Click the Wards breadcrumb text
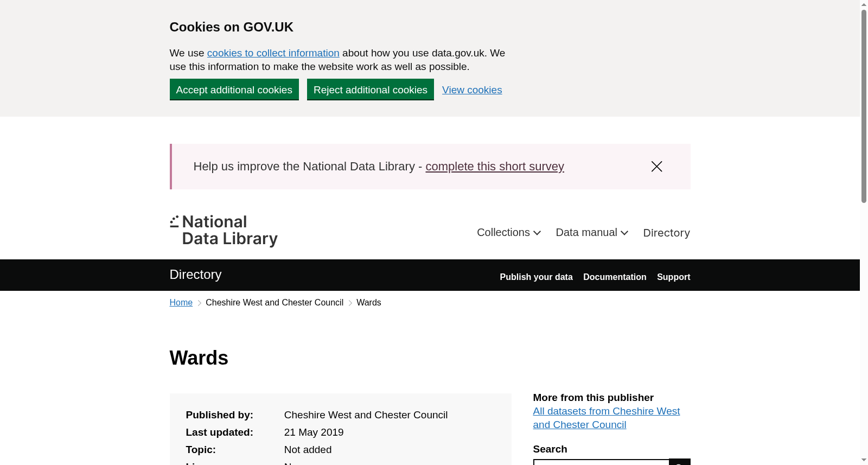This screenshot has height=465, width=868. [x=369, y=303]
